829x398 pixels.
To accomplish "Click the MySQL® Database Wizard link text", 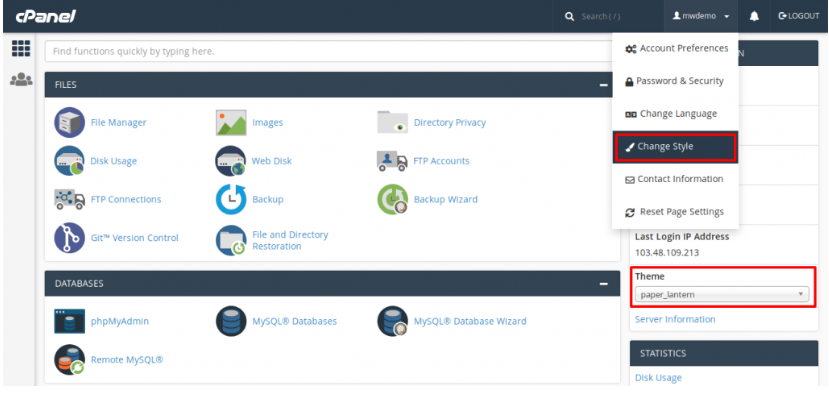I will pyautogui.click(x=470, y=321).
